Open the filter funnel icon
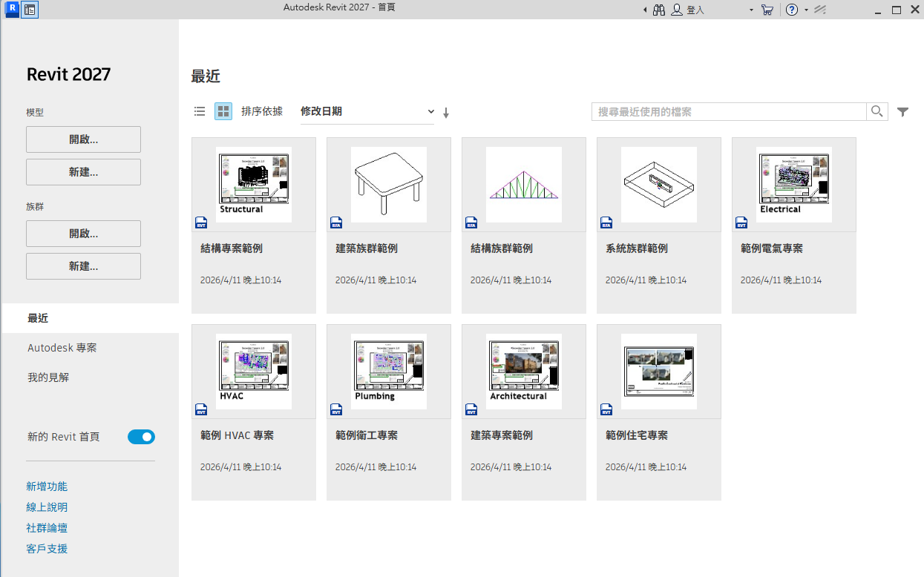This screenshot has height=577, width=924. click(x=902, y=112)
